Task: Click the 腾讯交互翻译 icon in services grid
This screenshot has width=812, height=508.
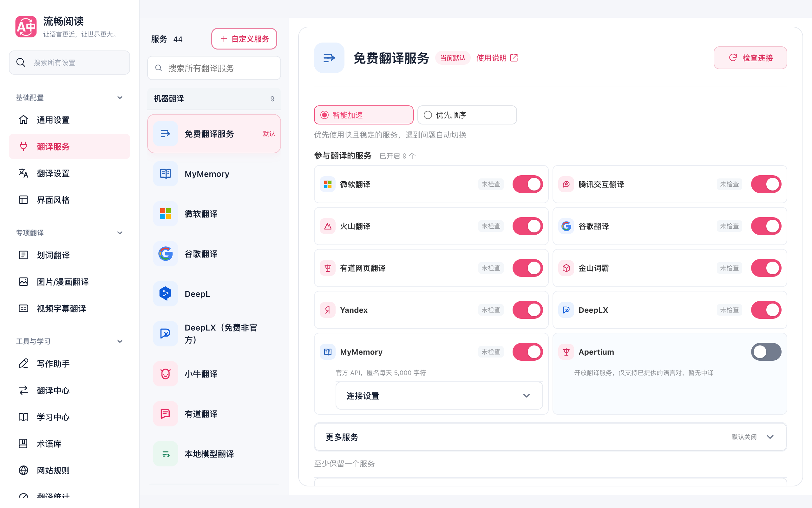Action: (566, 184)
